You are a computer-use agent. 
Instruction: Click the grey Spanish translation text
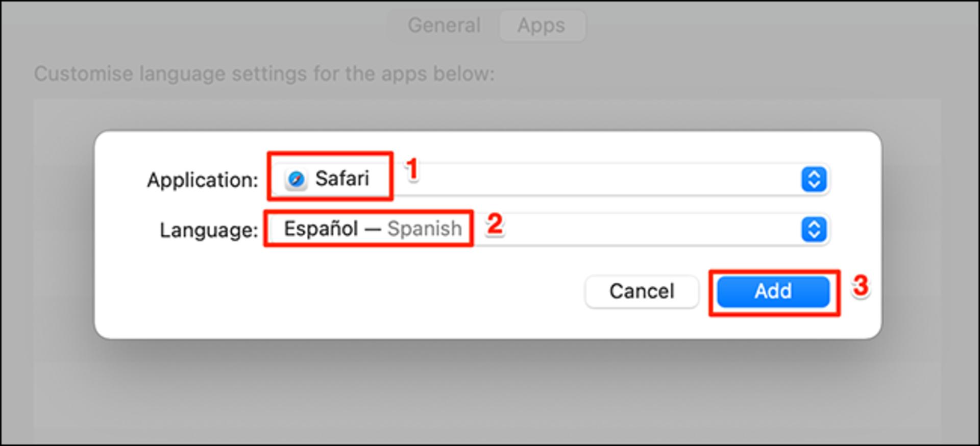pos(425,229)
